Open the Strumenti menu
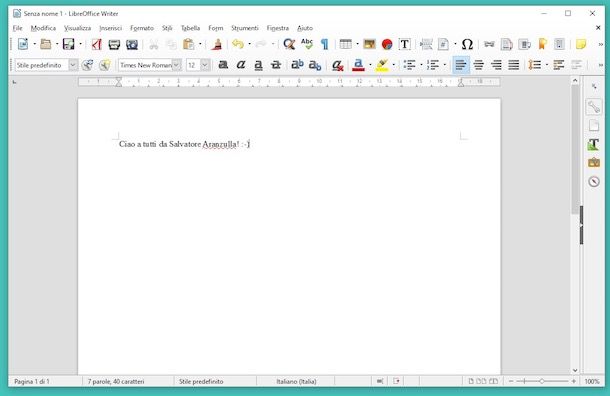The width and height of the screenshot is (610, 396). (245, 28)
